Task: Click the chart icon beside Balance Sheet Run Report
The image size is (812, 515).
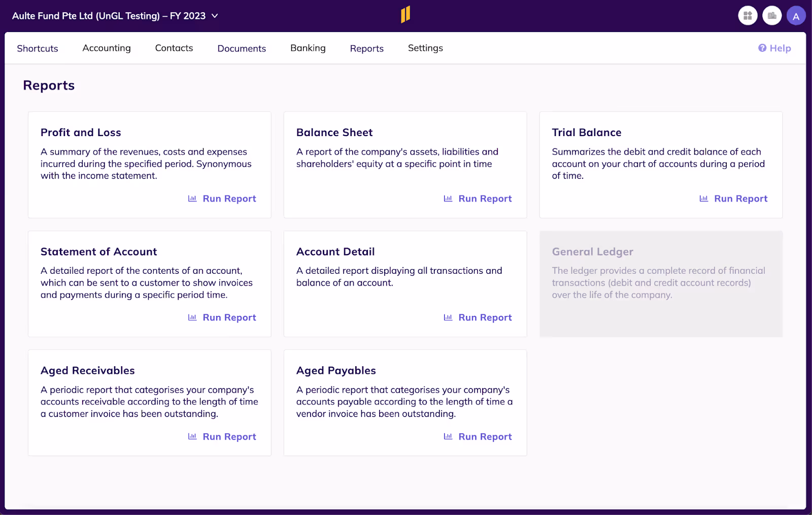Action: 448,199
